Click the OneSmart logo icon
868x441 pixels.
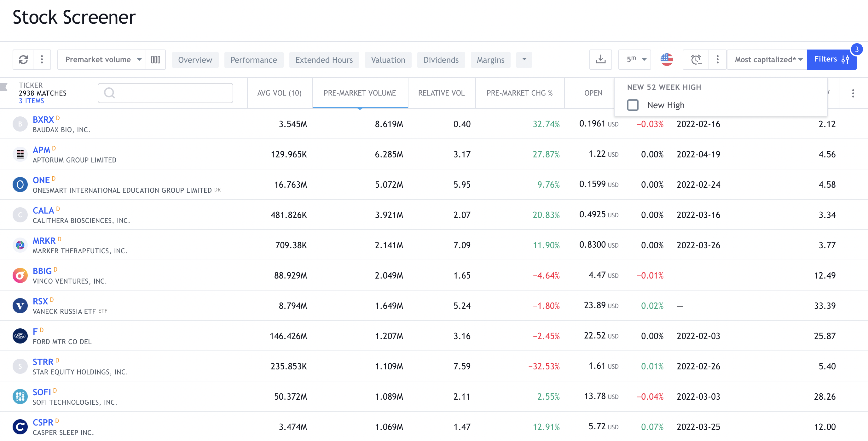(x=20, y=185)
